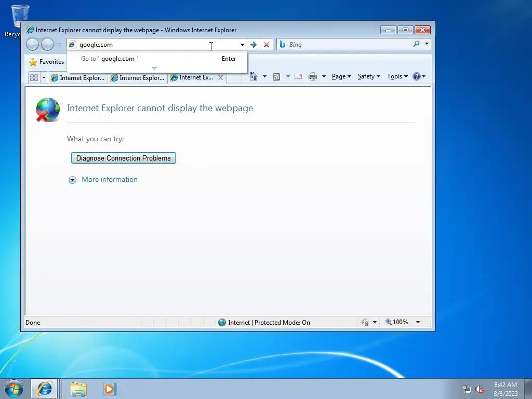Open the recent pages arrow beside Forward

point(59,45)
